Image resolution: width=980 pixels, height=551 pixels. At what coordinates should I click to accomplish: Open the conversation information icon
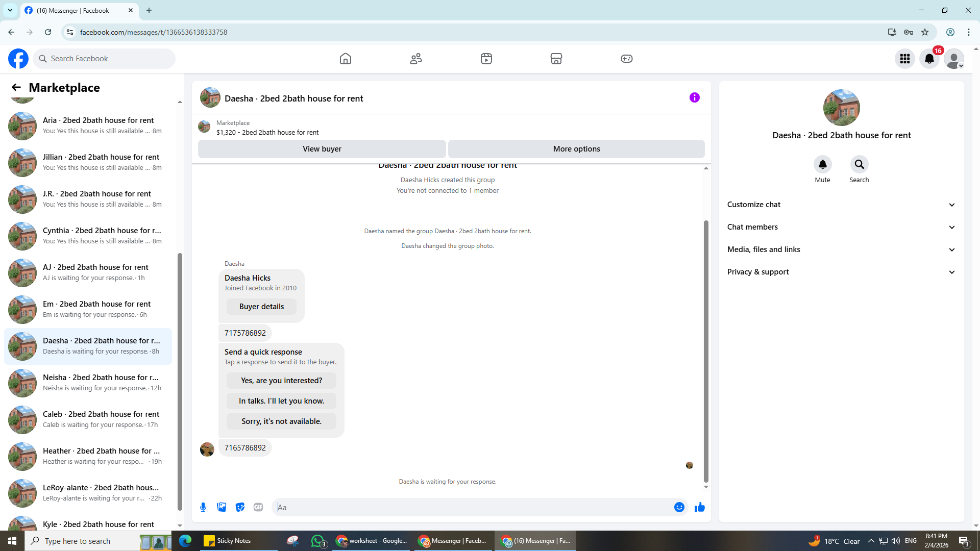pyautogui.click(x=694, y=97)
